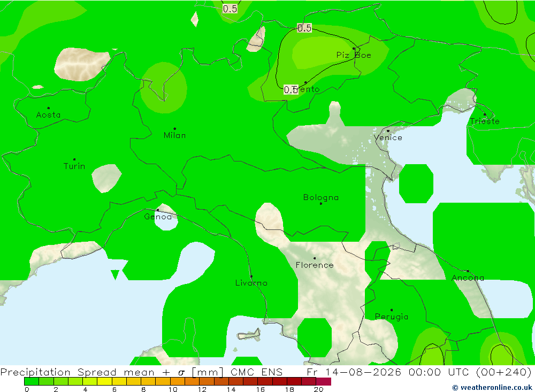Click the legend scale value 20
This screenshot has height=392, width=535.
(x=319, y=389)
